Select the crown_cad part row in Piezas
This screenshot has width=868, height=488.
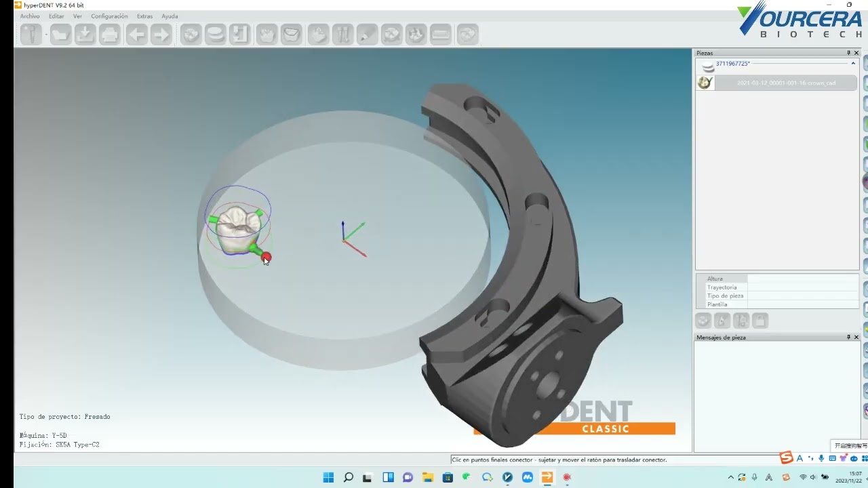(786, 83)
